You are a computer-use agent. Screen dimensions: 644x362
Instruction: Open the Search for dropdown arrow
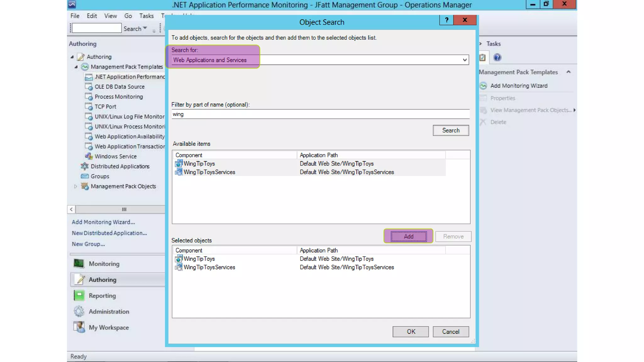[464, 60]
